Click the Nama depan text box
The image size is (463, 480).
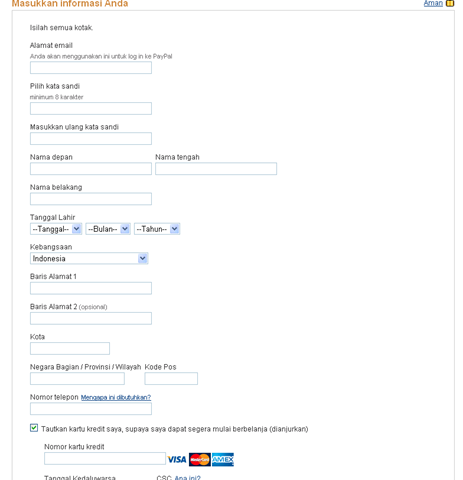click(91, 169)
